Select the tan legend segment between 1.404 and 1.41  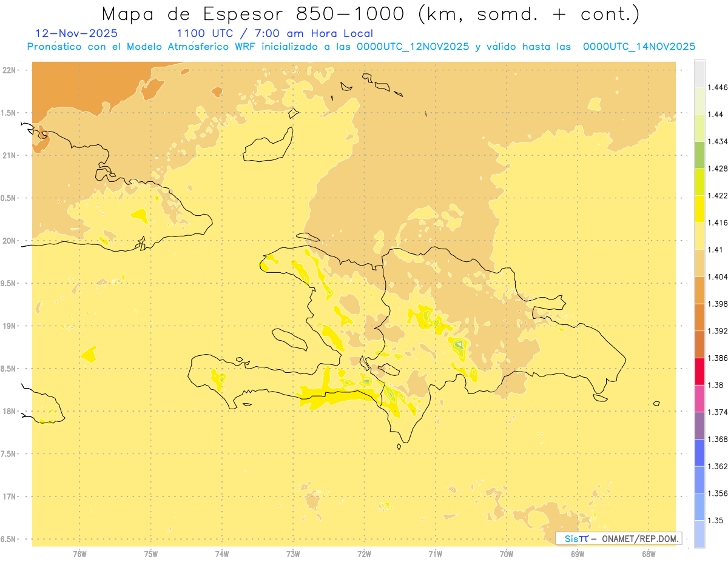pyautogui.click(x=699, y=263)
